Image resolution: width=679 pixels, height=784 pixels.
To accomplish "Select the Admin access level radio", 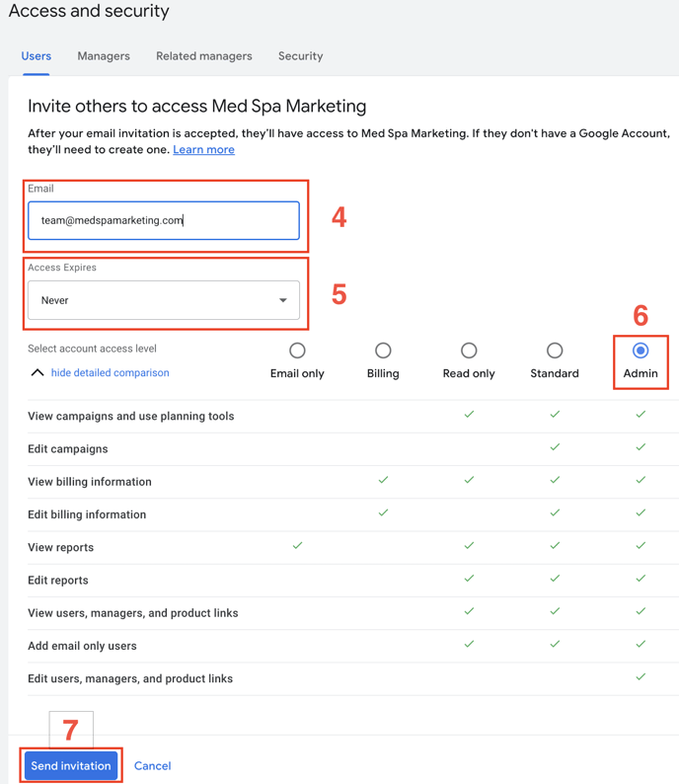I will tap(641, 351).
